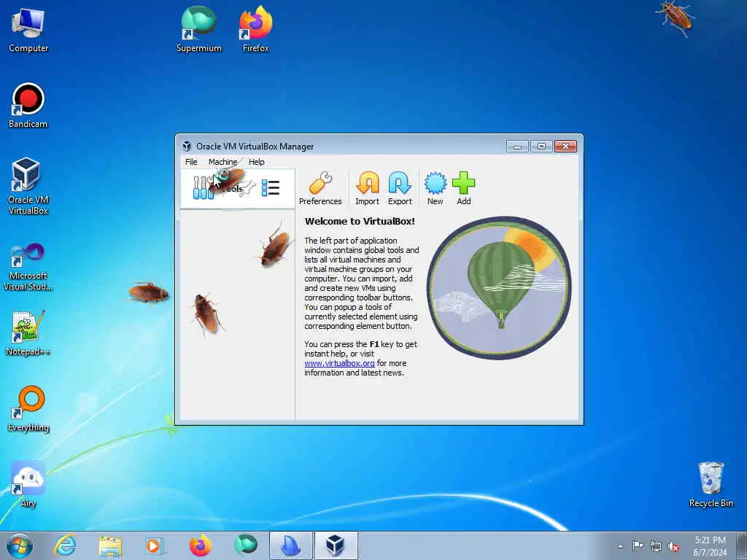Open the File menu
This screenshot has height=560, width=747.
tap(191, 162)
